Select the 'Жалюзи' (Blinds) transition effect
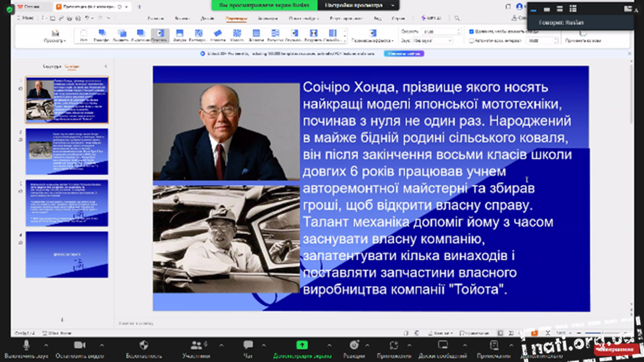 (x=256, y=35)
